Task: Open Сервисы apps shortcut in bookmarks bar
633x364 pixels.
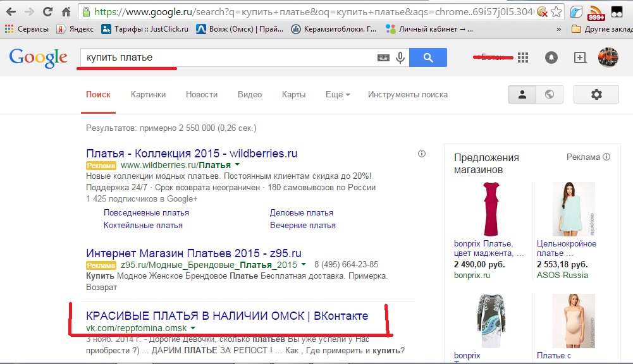Action: tap(27, 29)
